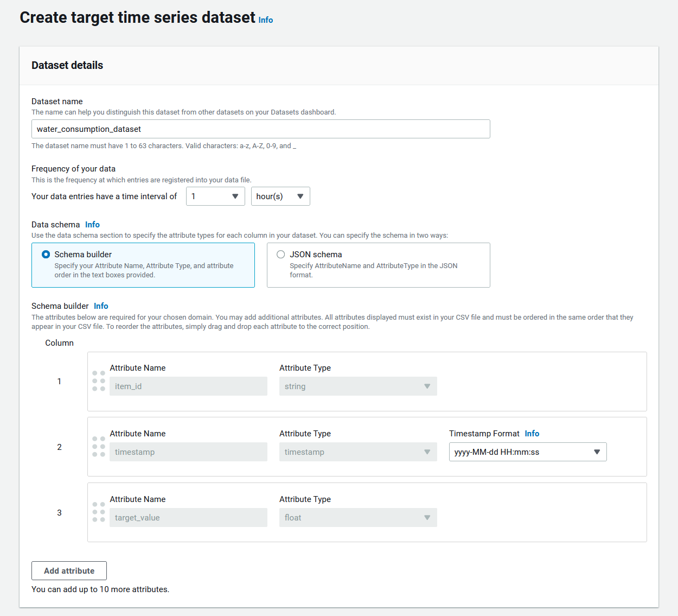This screenshot has width=678, height=616.
Task: Open the Timestamp Format Info link
Action: coord(532,434)
